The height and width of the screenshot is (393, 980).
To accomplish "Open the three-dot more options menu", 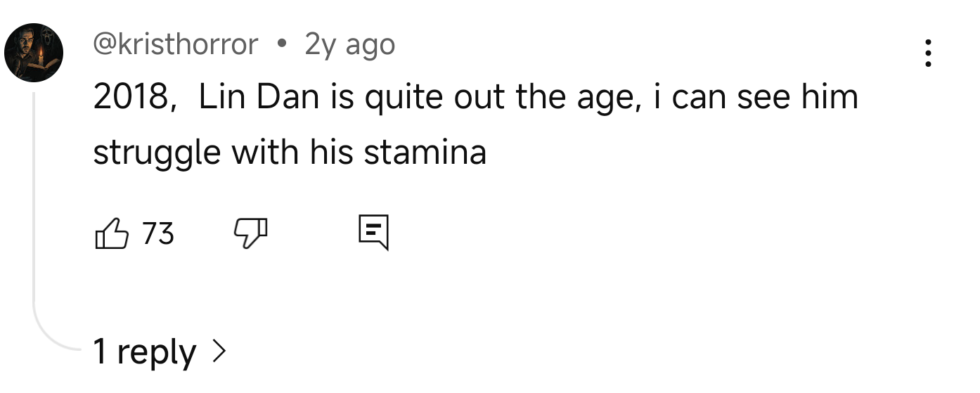I will (x=929, y=53).
